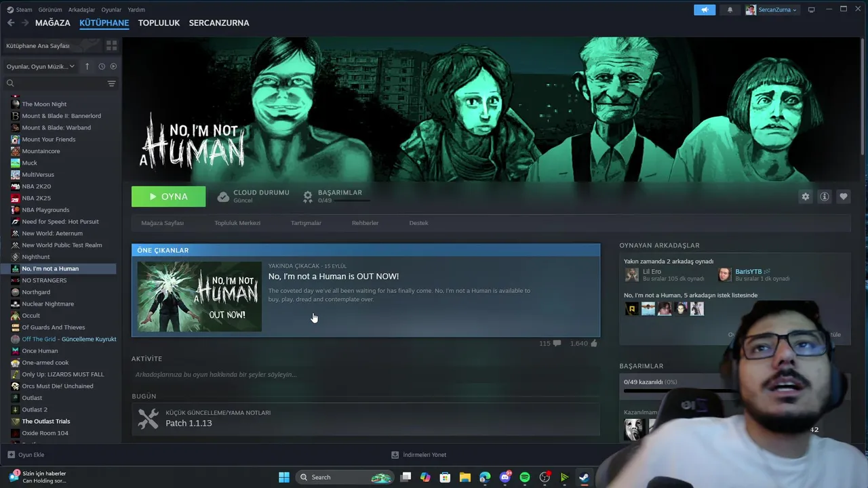Click the green OYNA play button
The width and height of the screenshot is (868, 488).
(168, 197)
